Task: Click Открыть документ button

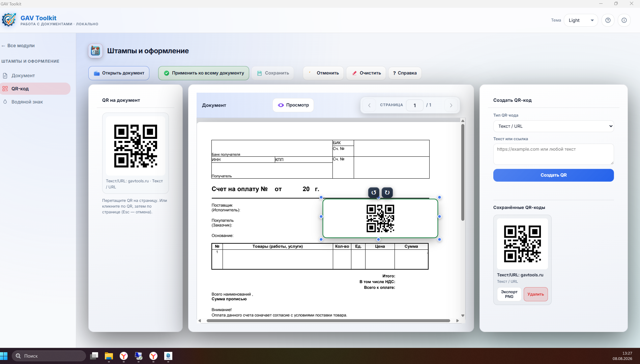Action: (119, 73)
